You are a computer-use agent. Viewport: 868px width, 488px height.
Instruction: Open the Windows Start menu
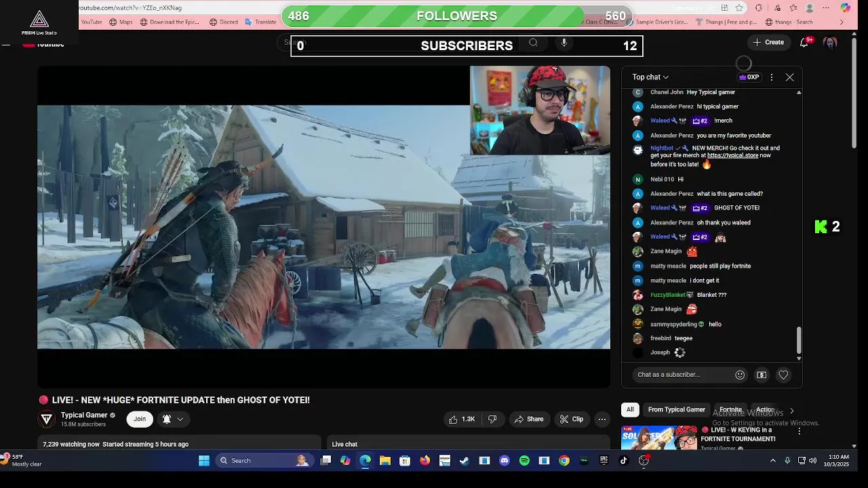point(204,461)
